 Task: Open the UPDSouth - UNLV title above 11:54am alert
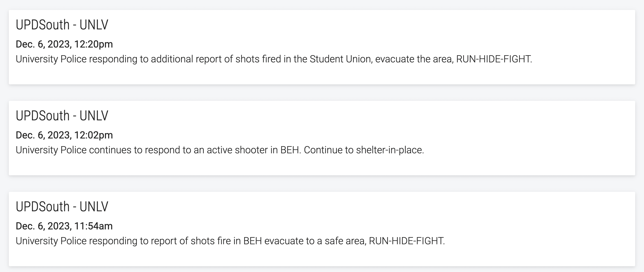pos(62,207)
